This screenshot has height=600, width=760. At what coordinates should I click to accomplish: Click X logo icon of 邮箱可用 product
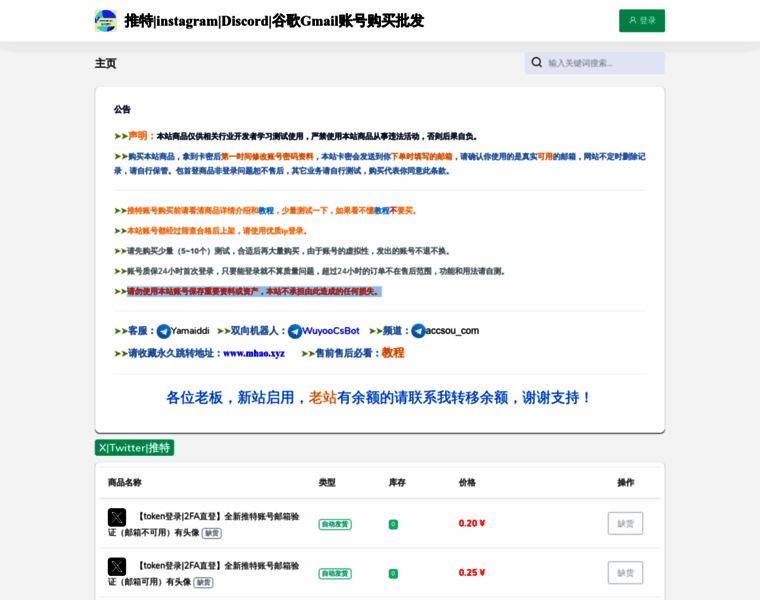click(x=117, y=567)
